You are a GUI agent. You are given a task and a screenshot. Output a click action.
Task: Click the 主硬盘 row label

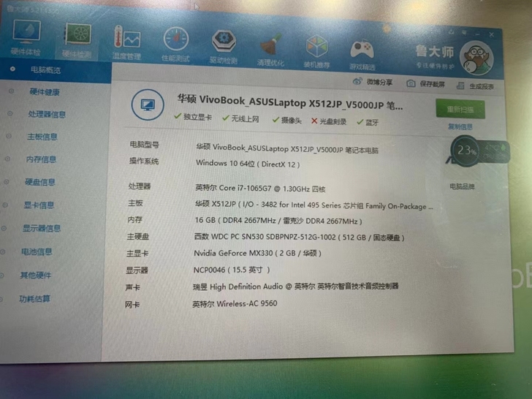pos(137,237)
